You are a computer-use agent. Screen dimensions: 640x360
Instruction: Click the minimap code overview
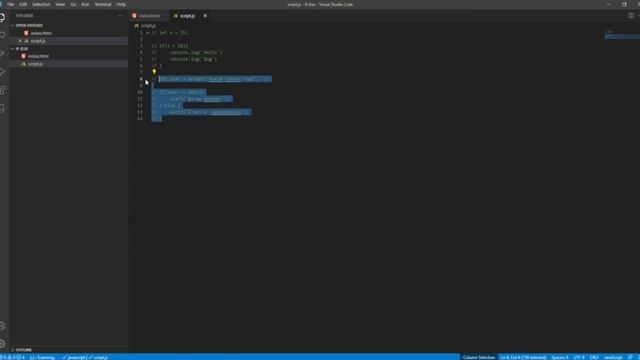(622, 35)
